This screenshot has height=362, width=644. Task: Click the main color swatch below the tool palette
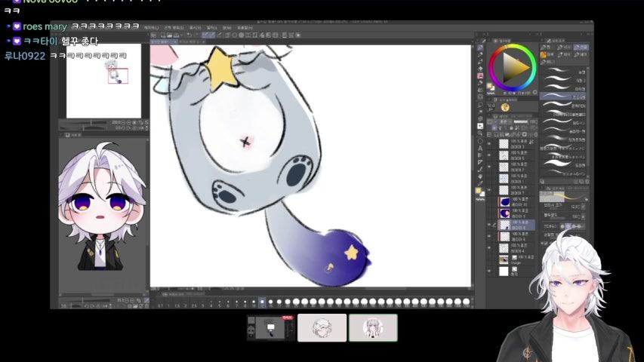[478, 191]
